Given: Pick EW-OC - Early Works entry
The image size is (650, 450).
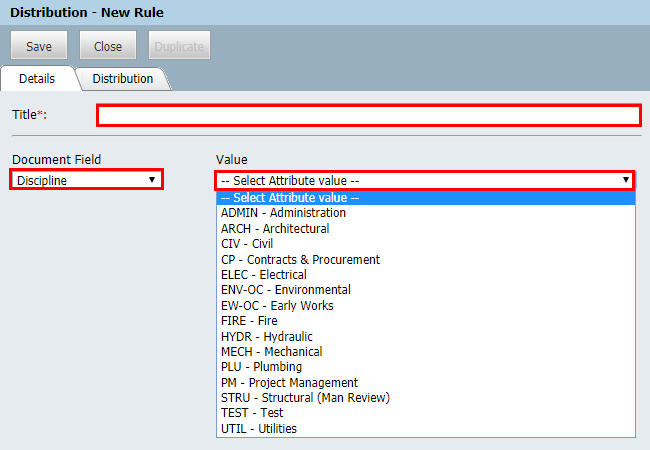Looking at the screenshot, I should coord(277,306).
